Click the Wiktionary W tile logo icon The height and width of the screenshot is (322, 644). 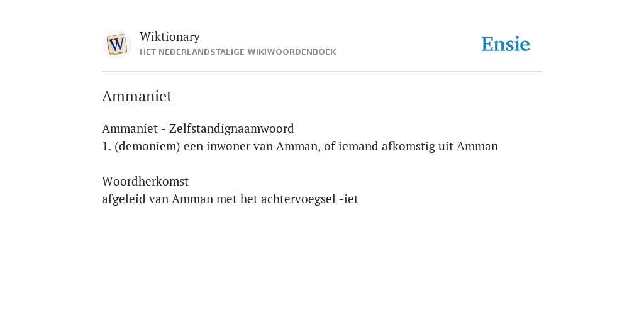[x=116, y=45]
